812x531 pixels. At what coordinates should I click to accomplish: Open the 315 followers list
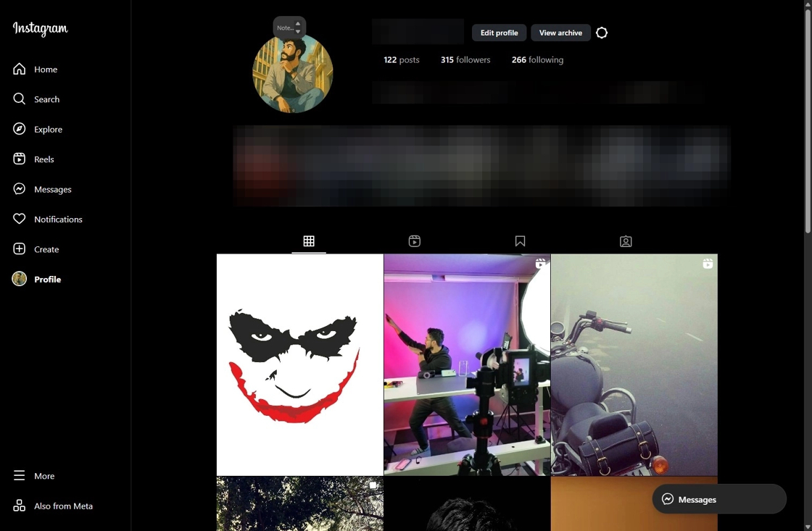click(465, 59)
